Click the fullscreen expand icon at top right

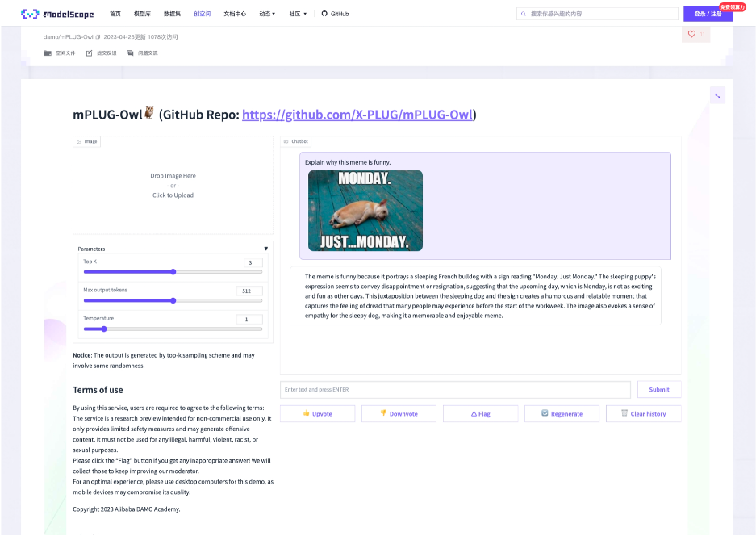point(717,96)
